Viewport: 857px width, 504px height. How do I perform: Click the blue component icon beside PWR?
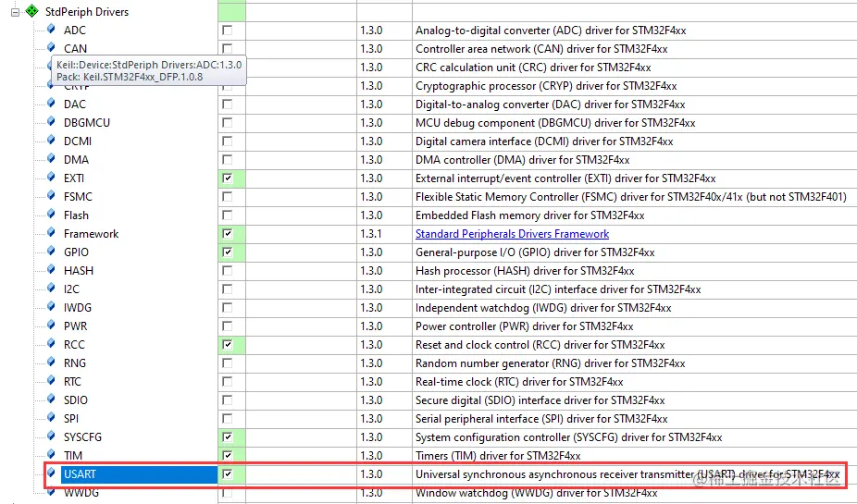[52, 325]
